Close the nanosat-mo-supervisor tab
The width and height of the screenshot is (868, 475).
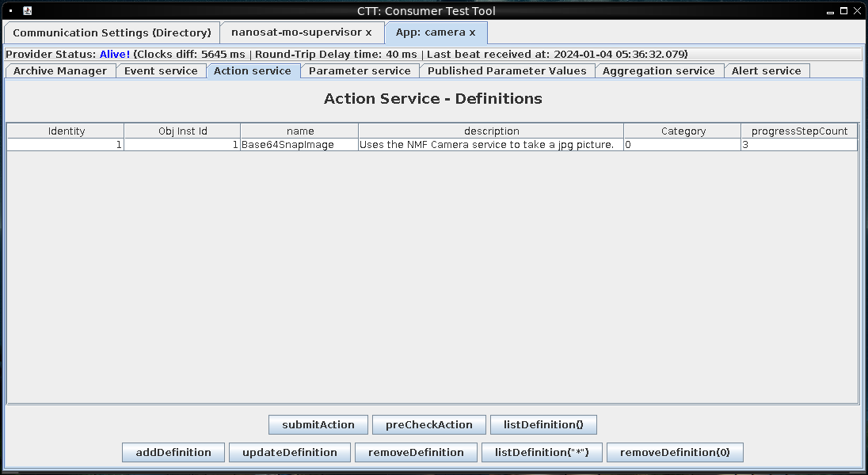[x=368, y=32]
